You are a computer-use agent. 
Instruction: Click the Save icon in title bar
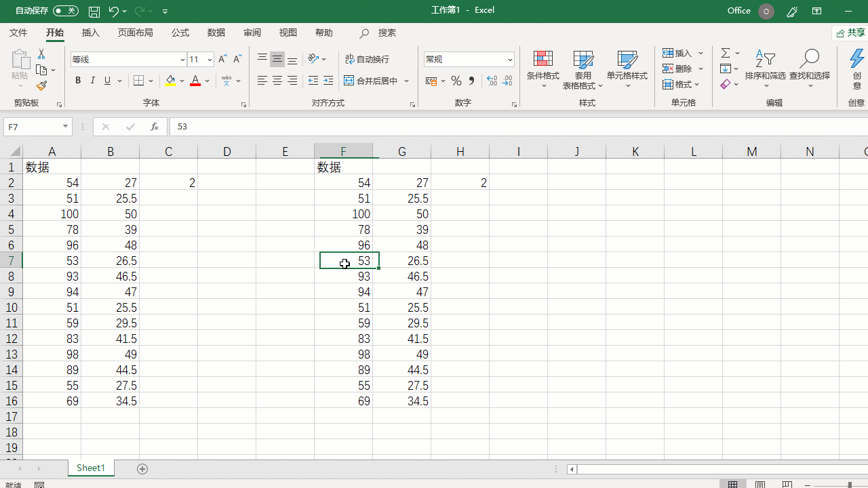click(x=94, y=12)
